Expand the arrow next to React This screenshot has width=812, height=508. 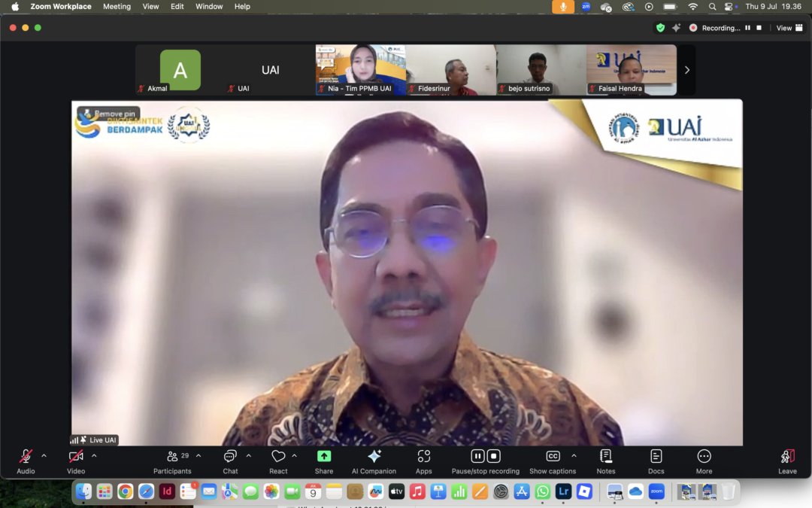point(294,456)
